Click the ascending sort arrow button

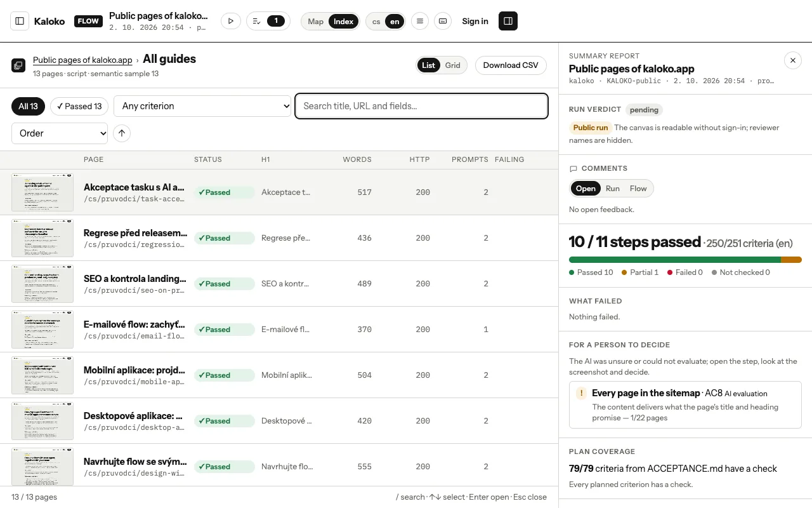pos(122,133)
